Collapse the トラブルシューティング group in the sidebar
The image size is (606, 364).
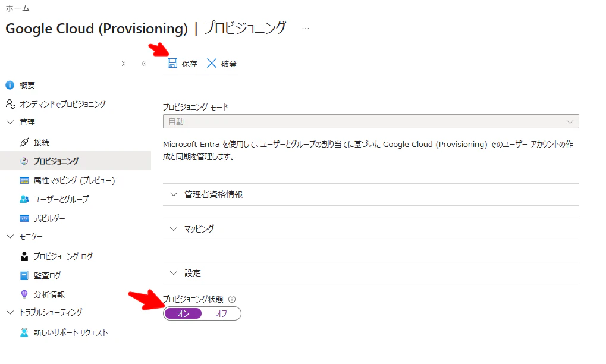tap(11, 312)
